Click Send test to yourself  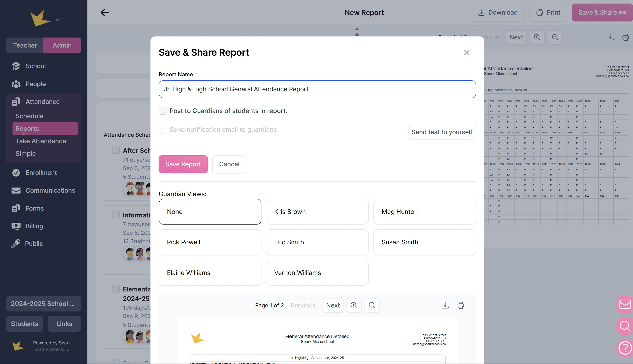pyautogui.click(x=442, y=132)
